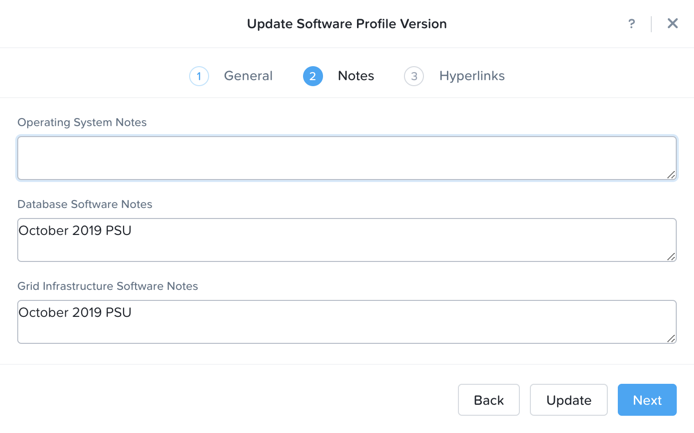The height and width of the screenshot is (433, 694).
Task: Click inside Grid Infrastructure Software Notes text area
Action: pyautogui.click(x=347, y=322)
